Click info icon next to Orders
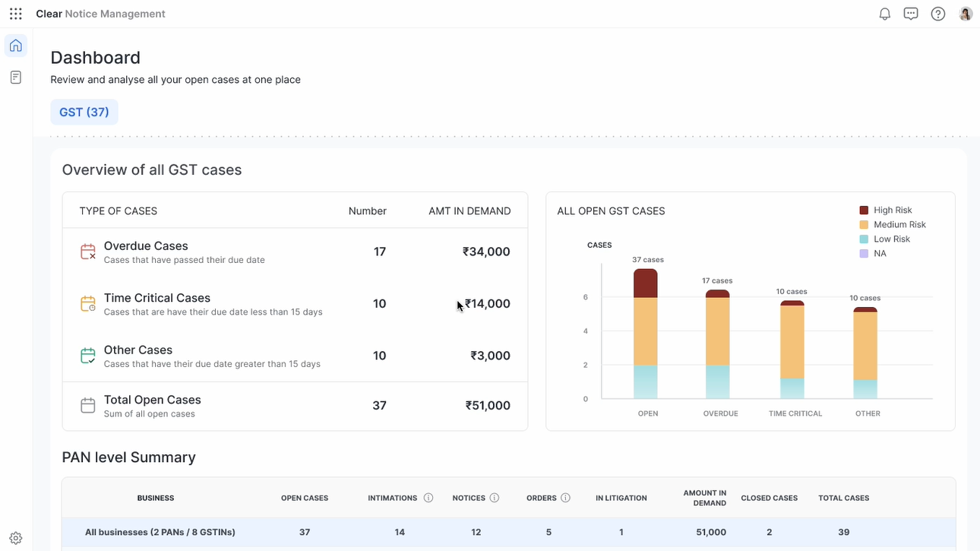The image size is (980, 551). tap(565, 498)
